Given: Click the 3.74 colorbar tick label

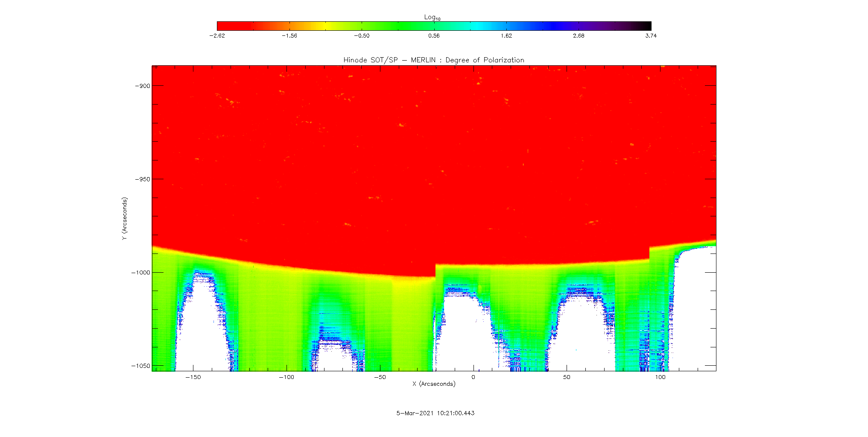Looking at the screenshot, I should [651, 36].
